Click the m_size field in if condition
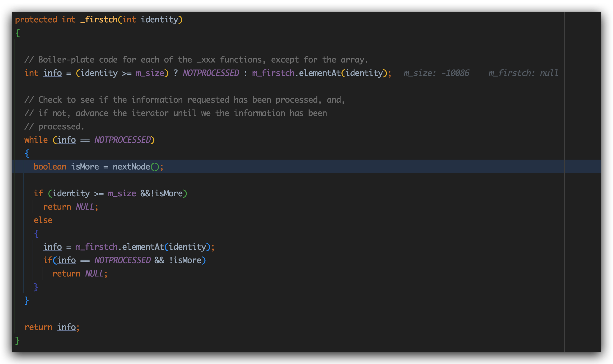This screenshot has width=613, height=364. 122,193
